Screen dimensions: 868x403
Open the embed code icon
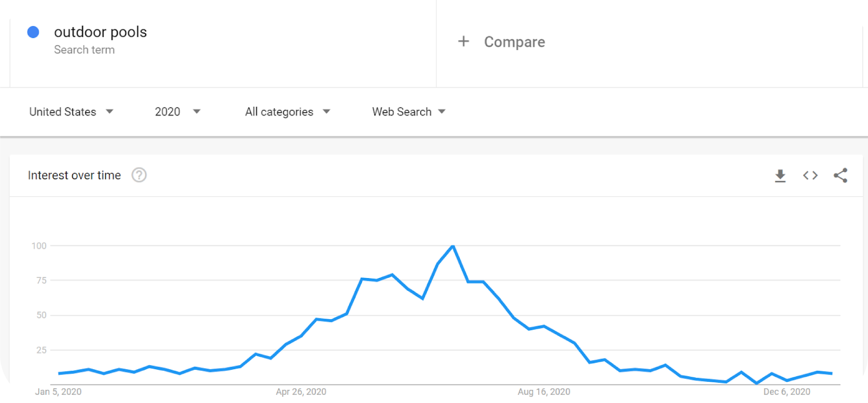click(810, 176)
